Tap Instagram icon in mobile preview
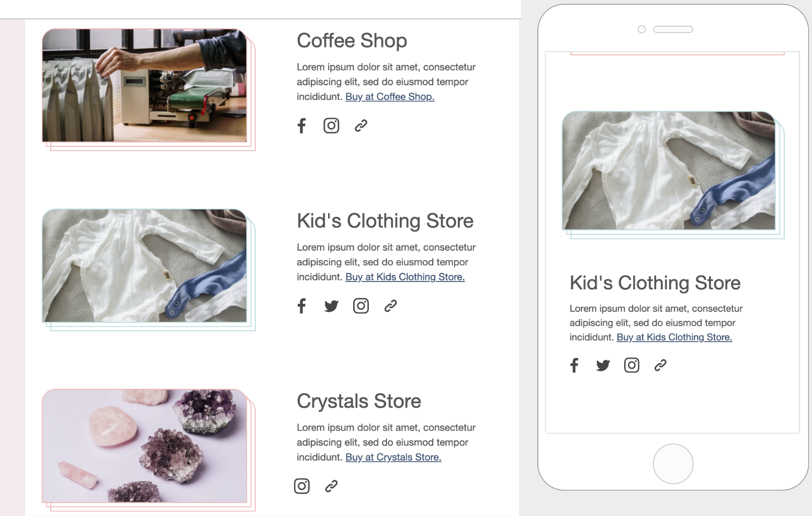The image size is (812, 516). [x=632, y=365]
